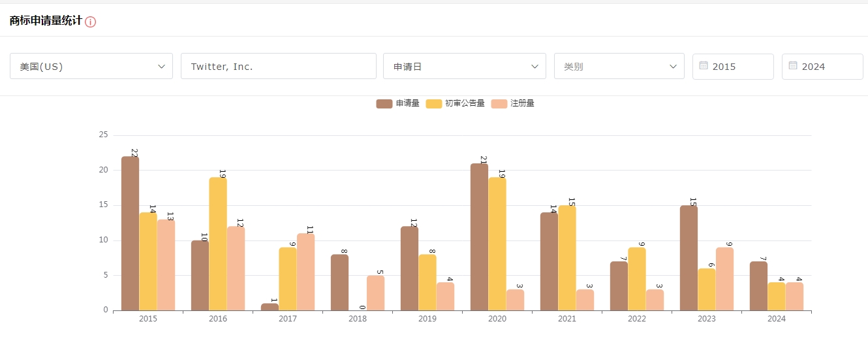Select the 2024 peach bar valued 4
Viewport: 868px width, 362px height.
[794, 296]
